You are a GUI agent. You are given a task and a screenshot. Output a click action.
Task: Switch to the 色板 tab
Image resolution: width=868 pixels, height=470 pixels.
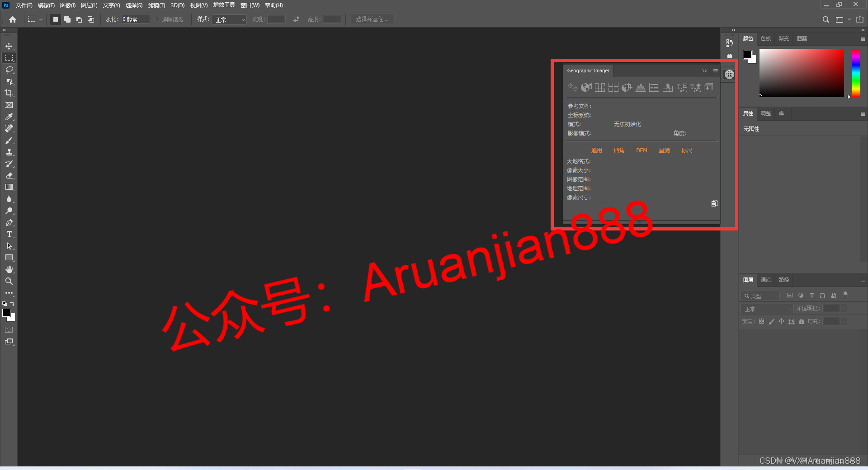tap(765, 39)
